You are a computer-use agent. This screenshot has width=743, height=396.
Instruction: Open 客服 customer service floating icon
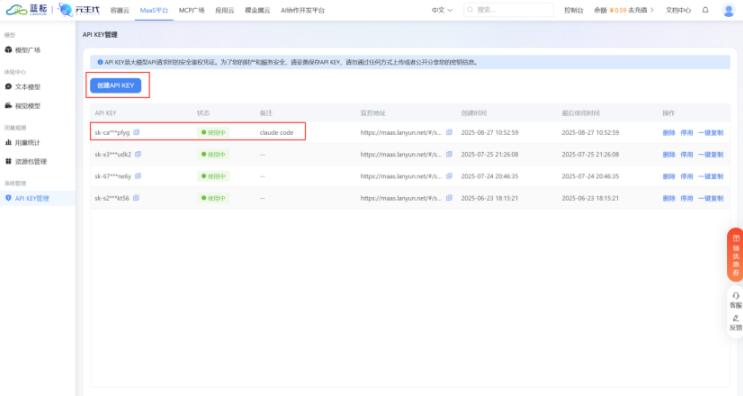(x=735, y=300)
